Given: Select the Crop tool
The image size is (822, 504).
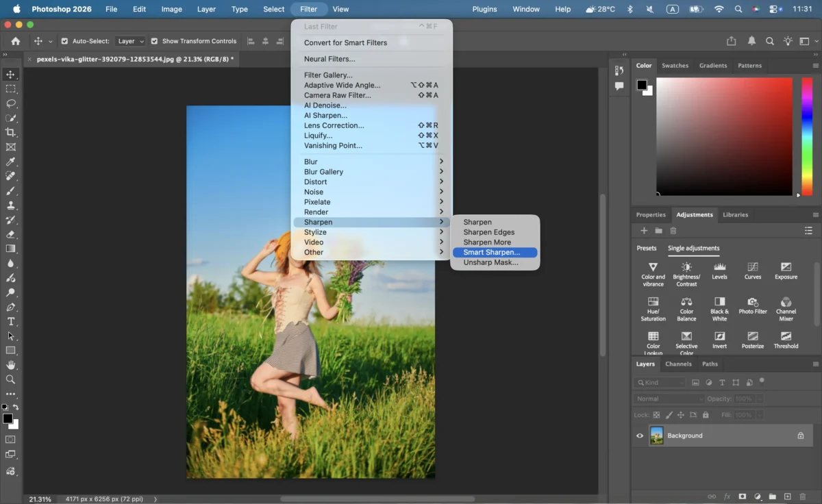Looking at the screenshot, I should pos(11,132).
